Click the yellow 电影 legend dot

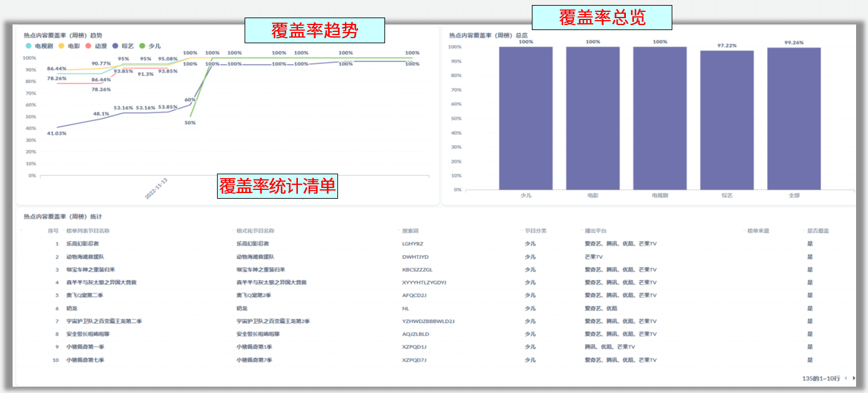61,46
